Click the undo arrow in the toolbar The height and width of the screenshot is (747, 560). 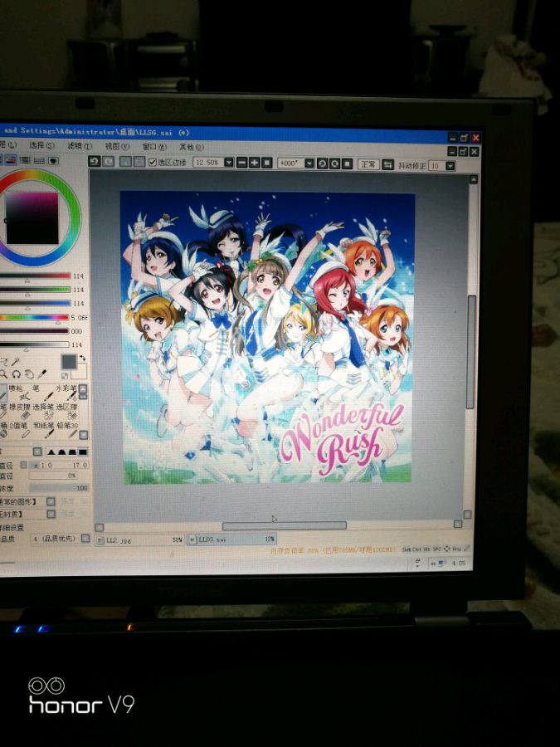click(94, 162)
